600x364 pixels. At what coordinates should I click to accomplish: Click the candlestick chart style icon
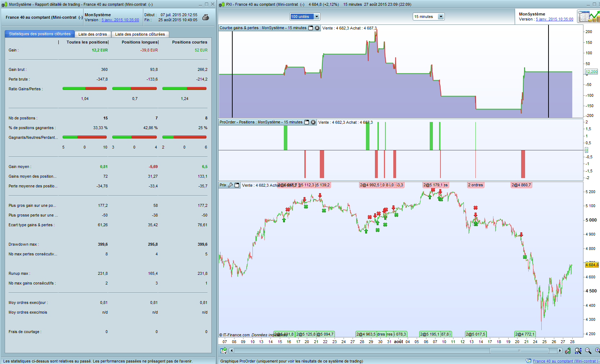568,351
